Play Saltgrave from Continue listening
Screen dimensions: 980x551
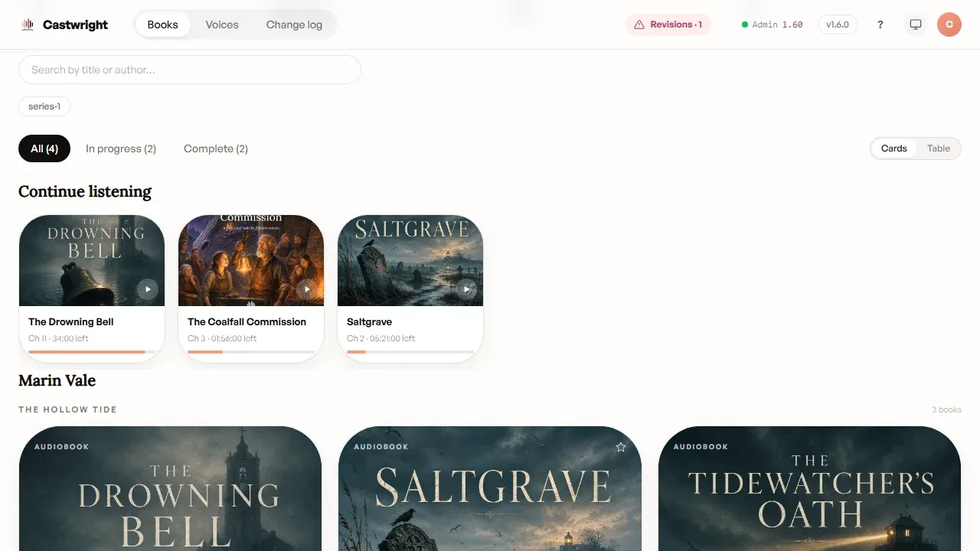[x=466, y=289]
